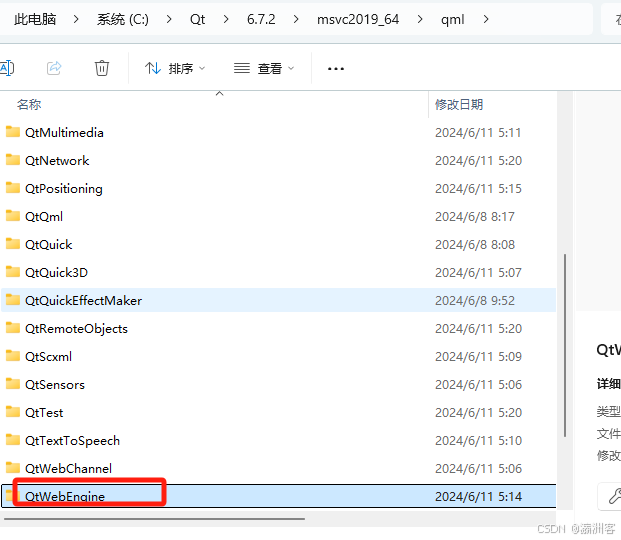Click the date 2024/6/8 8:08
621x540 pixels.
point(475,245)
